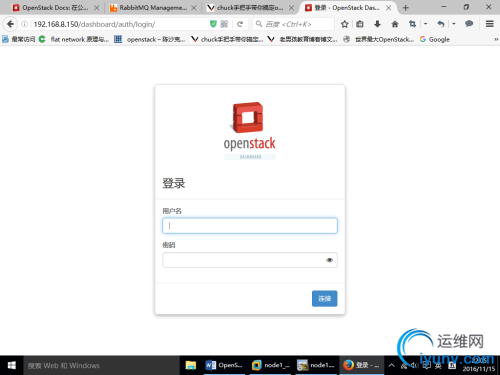Open the chuck bookmark in bookmarks bar
Viewport: 500px width, 375px height.
coord(227,39)
